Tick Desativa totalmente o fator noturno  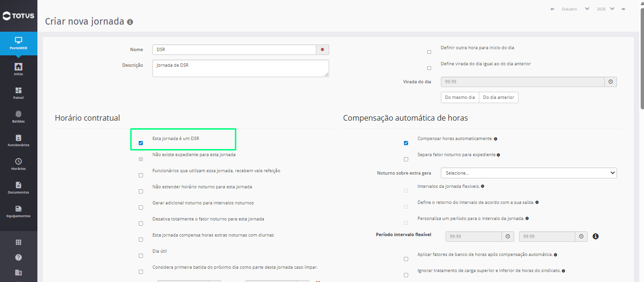[x=141, y=223]
